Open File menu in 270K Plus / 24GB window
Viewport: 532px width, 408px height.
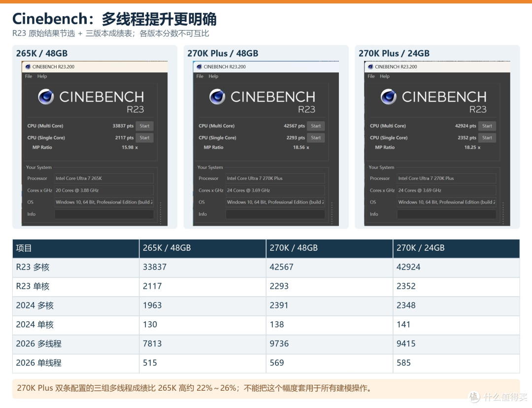371,76
